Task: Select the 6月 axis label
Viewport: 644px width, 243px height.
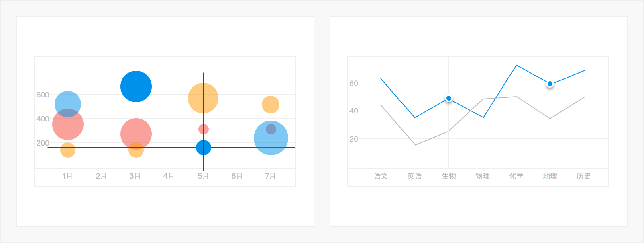Action: click(x=237, y=176)
